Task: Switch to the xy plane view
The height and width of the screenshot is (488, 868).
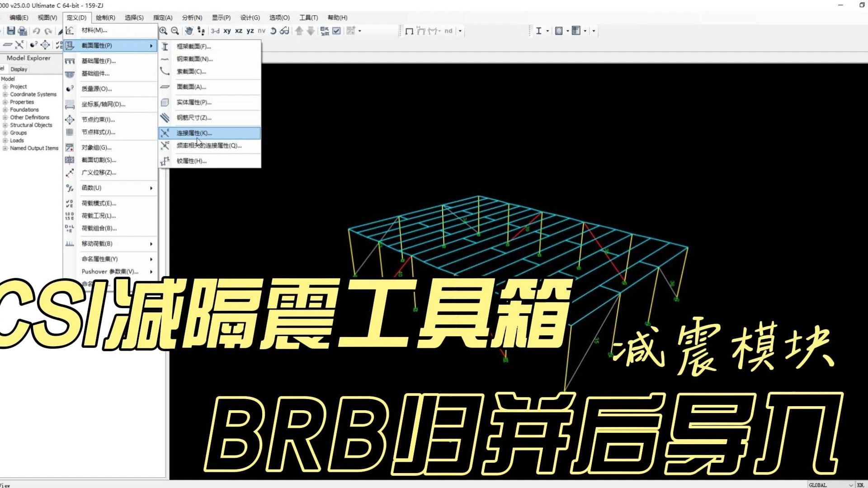Action: 227,31
